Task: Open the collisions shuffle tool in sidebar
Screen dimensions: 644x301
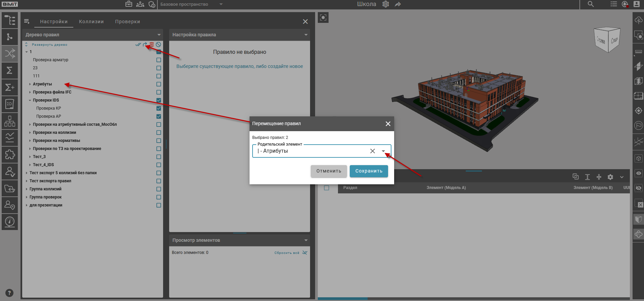Action: click(x=10, y=53)
